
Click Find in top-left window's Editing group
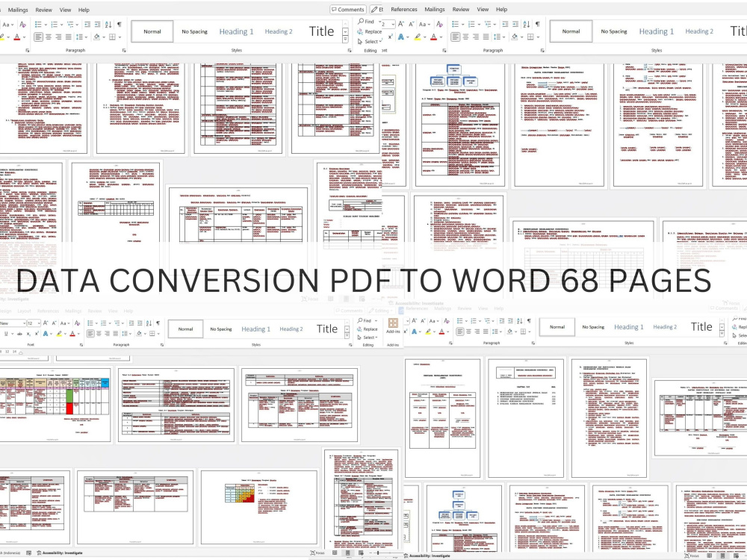[x=366, y=22]
